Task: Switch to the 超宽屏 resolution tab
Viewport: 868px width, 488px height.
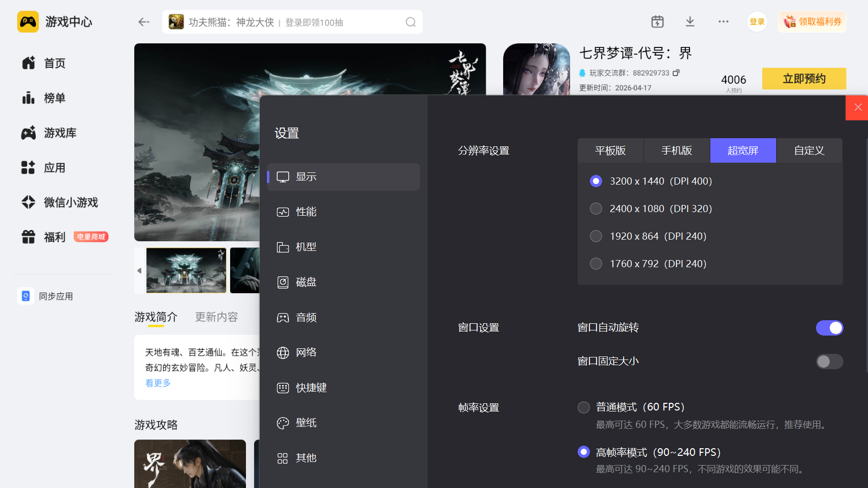Action: [x=743, y=150]
